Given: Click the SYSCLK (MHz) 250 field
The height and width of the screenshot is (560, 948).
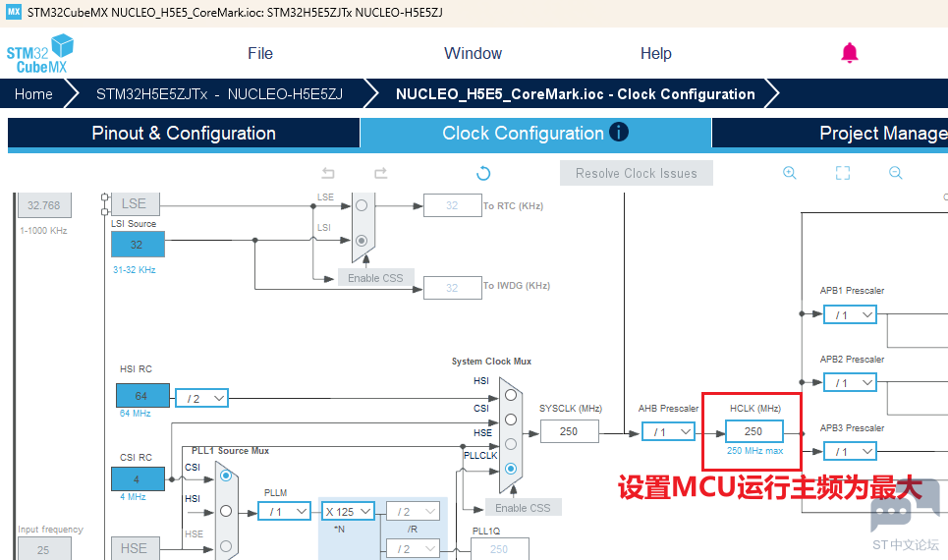Looking at the screenshot, I should tap(570, 431).
